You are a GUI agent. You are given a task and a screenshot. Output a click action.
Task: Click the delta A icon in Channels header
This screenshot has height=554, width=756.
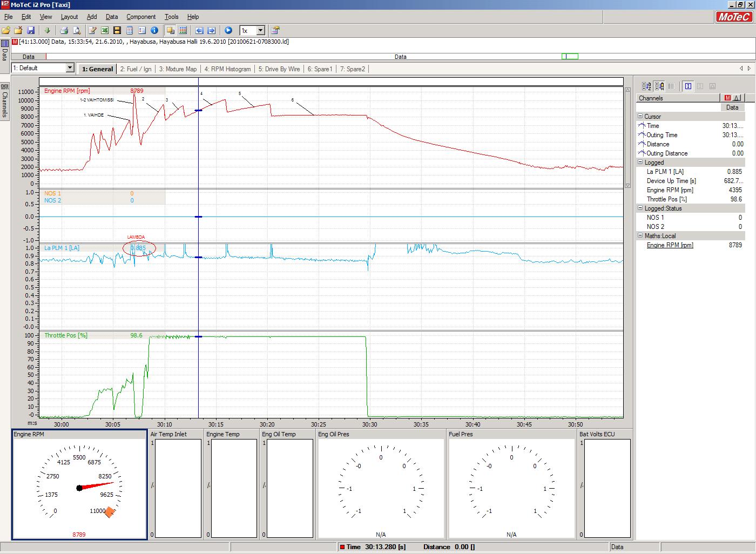[x=737, y=98]
